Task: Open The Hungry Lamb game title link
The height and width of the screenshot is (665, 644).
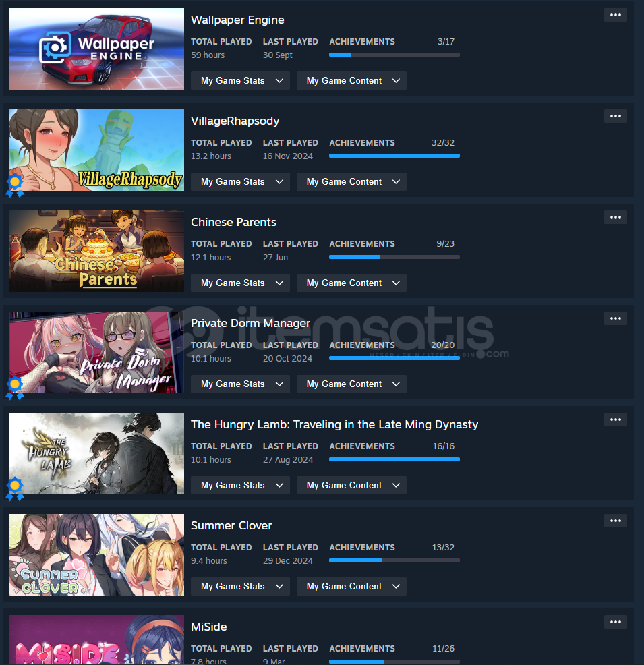Action: (x=334, y=424)
